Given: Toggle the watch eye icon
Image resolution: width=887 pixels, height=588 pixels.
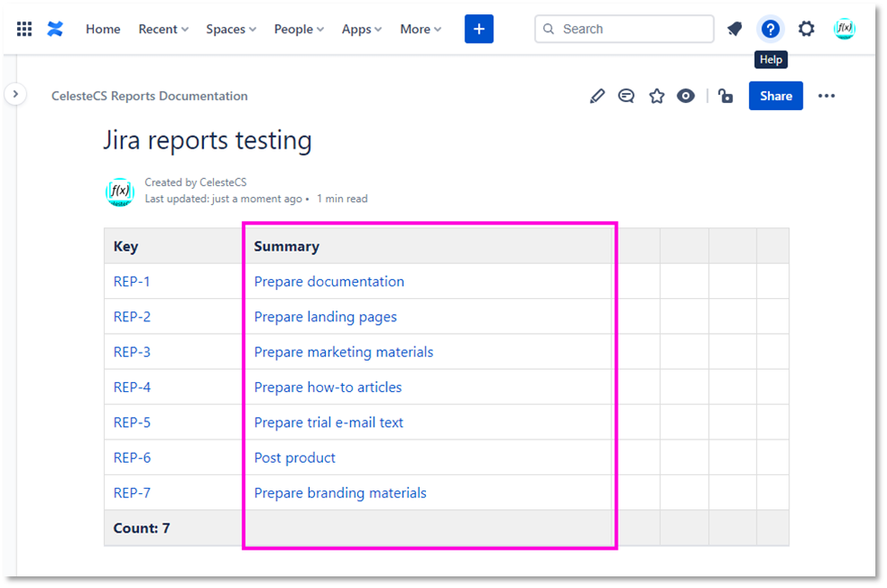Looking at the screenshot, I should [686, 96].
